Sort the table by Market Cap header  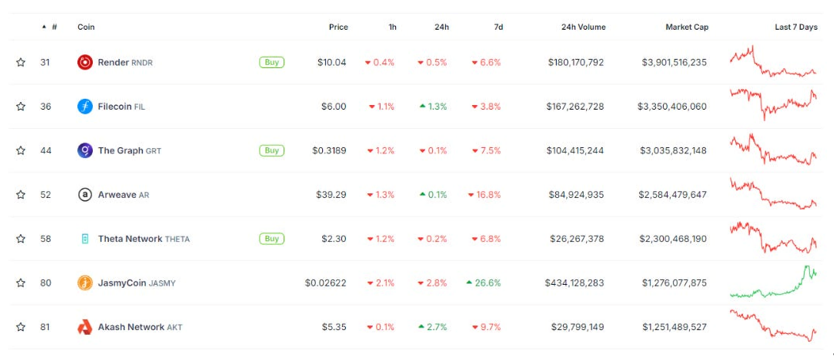point(687,27)
